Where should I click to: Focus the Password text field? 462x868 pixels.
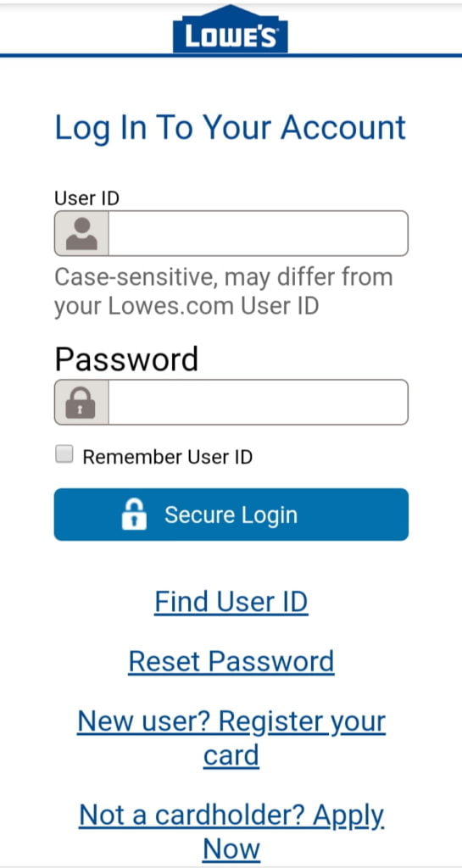click(x=231, y=402)
